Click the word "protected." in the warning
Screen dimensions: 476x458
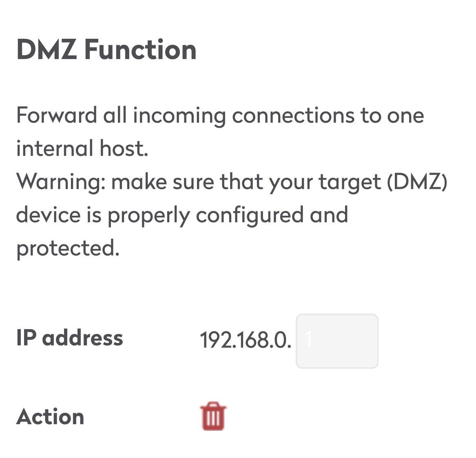point(68,248)
